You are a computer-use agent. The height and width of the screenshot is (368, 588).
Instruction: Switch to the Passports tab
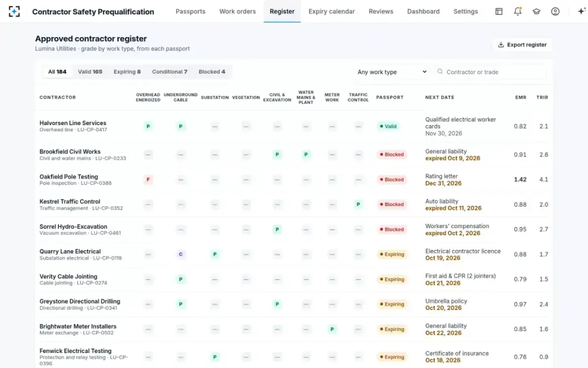coord(191,11)
